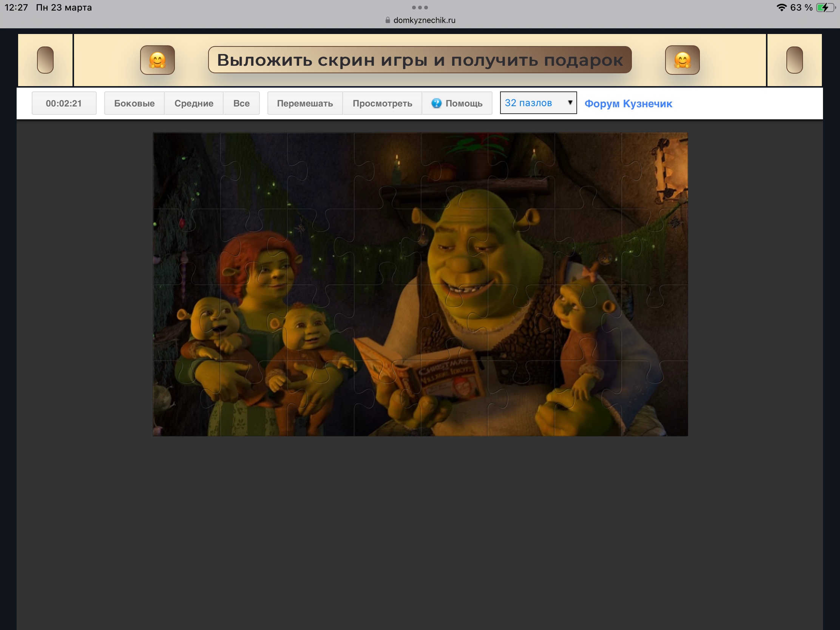Tap the battery indicator in the status bar

825,8
